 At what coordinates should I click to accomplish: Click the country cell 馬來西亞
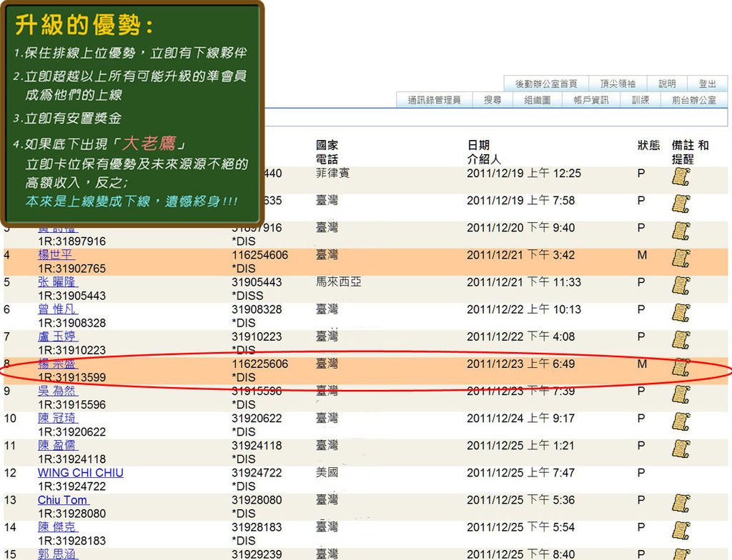point(338,282)
